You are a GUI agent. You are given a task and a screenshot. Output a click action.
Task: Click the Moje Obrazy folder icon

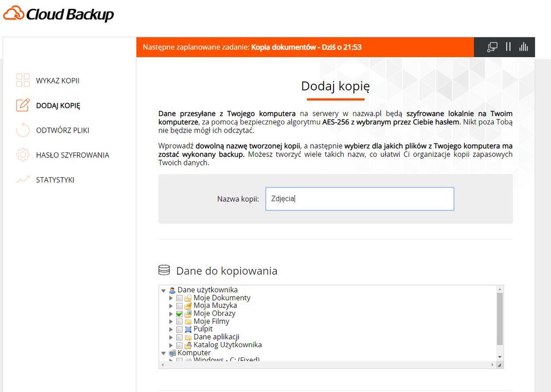tap(188, 314)
